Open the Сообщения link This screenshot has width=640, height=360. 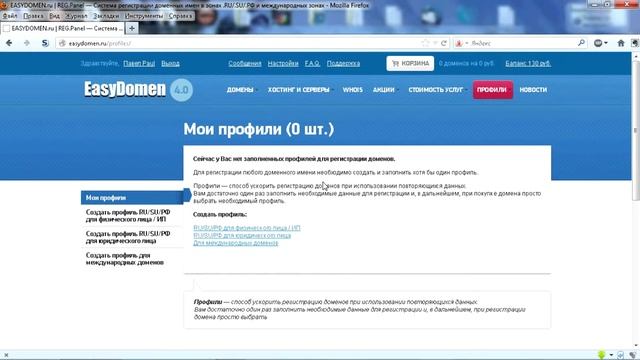point(244,63)
